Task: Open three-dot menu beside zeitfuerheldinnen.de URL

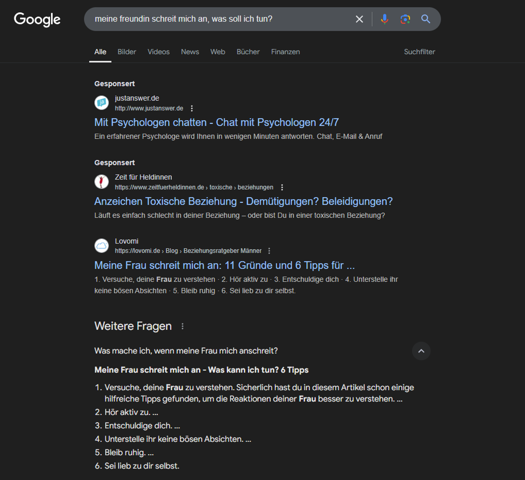Action: pos(282,187)
